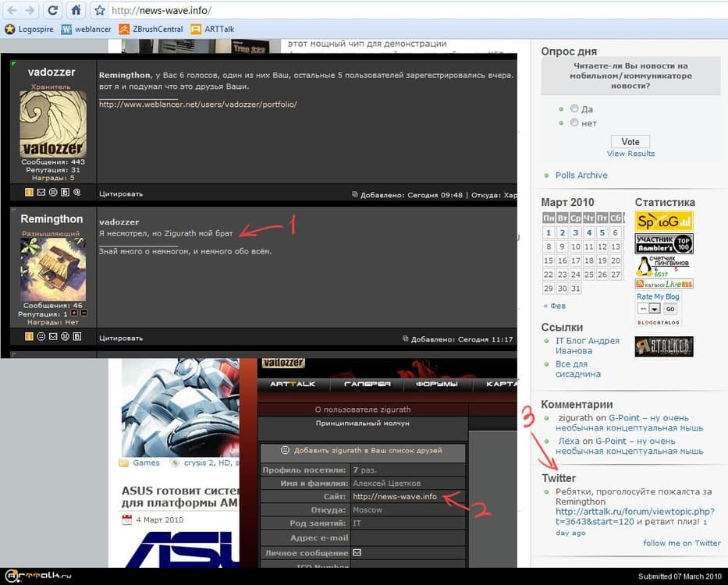The width and height of the screenshot is (728, 585).
Task: Select the "Да" poll option
Action: click(574, 109)
